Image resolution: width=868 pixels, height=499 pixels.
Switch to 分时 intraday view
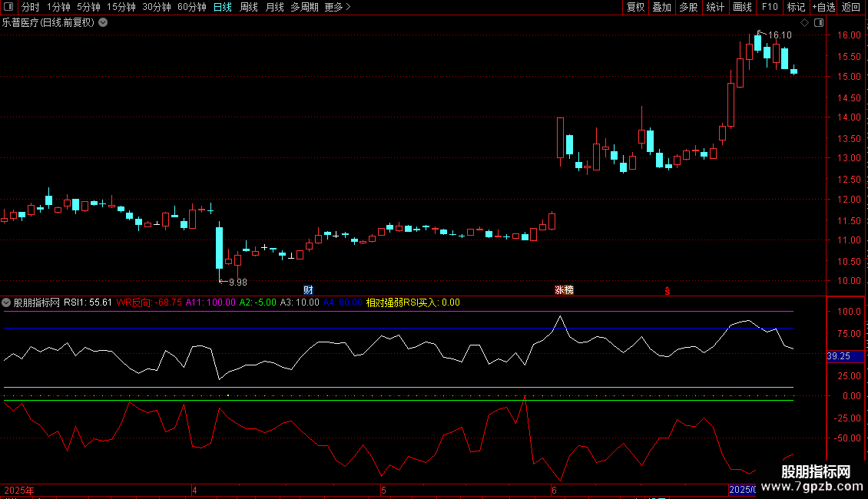(31, 7)
